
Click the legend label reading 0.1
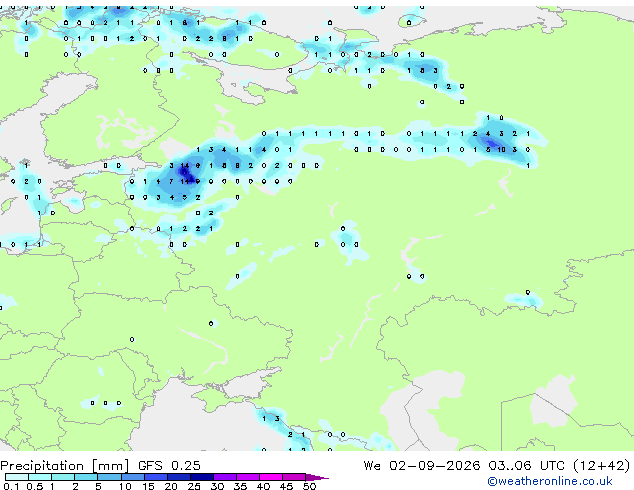pos(11,486)
